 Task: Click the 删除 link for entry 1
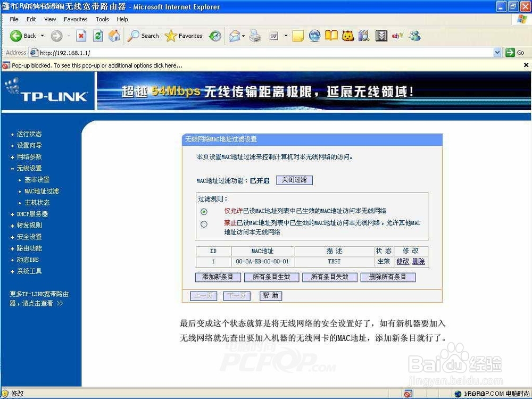click(418, 262)
